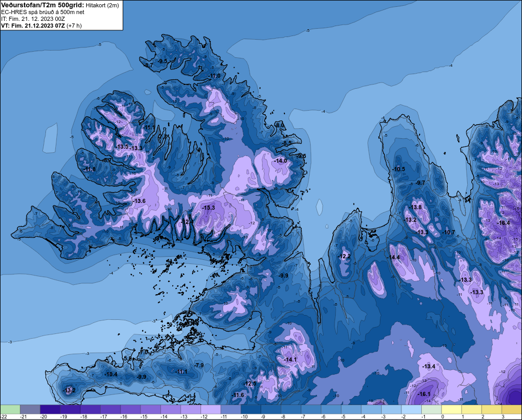Click the -13.5 temperature label on the map
This screenshot has width=522, height=420.
pyautogui.click(x=122, y=147)
